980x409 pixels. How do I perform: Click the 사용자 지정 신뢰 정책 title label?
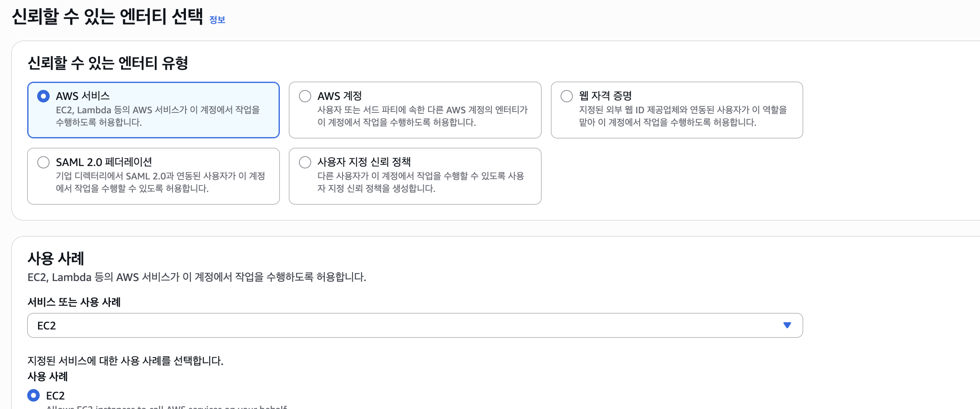364,162
